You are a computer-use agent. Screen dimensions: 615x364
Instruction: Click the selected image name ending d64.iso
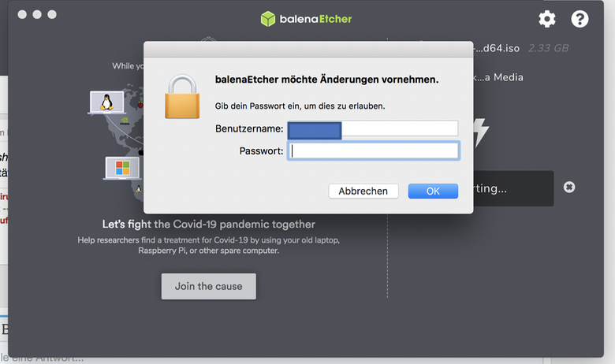(x=497, y=48)
